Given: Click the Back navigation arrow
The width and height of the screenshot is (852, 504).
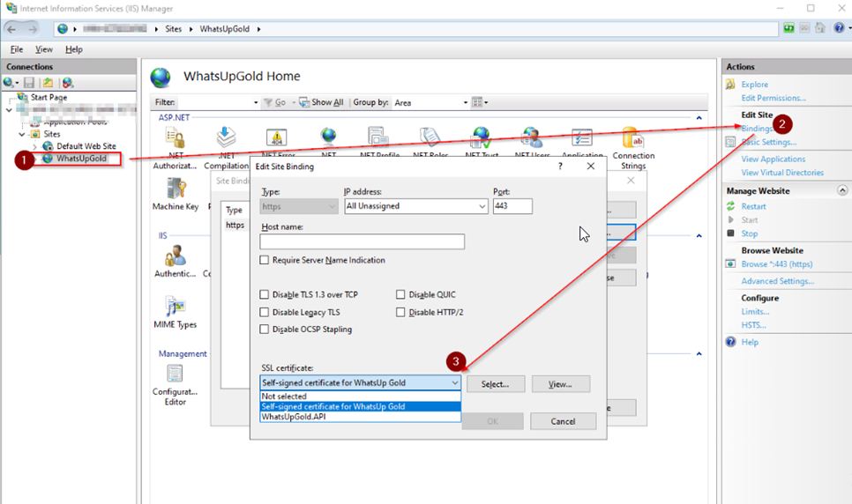Looking at the screenshot, I should 11,29.
